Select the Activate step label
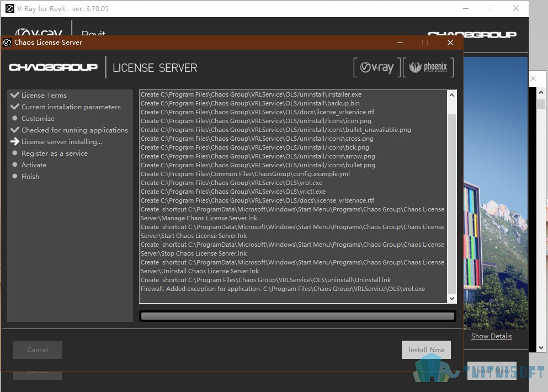 pos(34,165)
